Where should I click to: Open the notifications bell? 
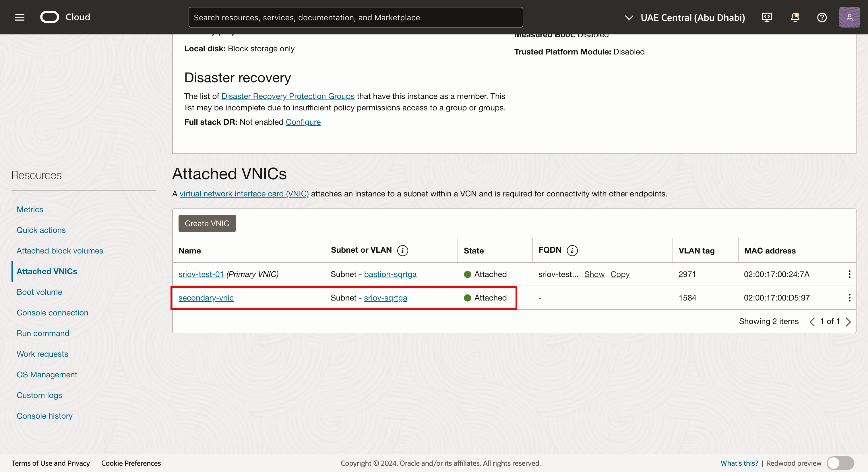(x=795, y=17)
